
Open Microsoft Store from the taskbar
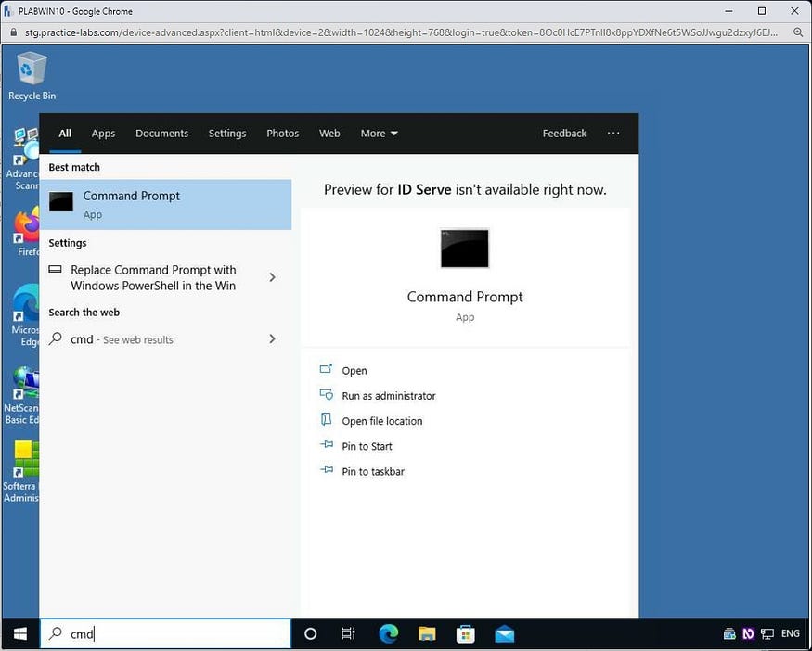(x=466, y=633)
